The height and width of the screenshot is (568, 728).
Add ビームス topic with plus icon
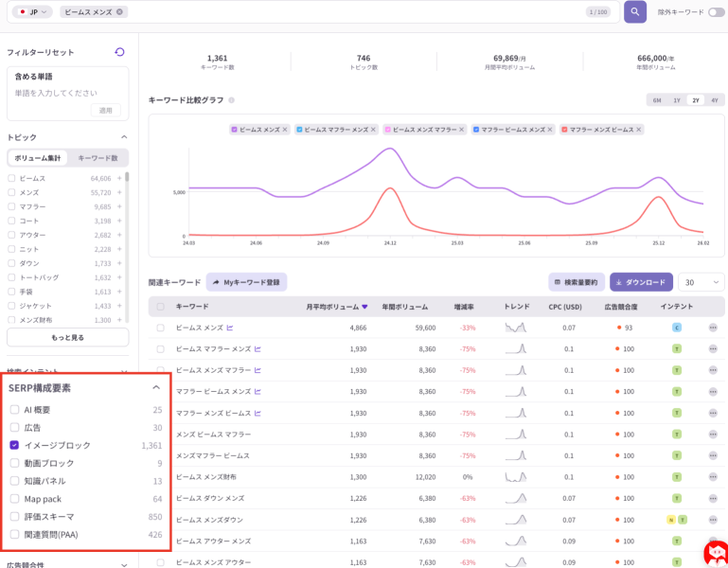119,178
